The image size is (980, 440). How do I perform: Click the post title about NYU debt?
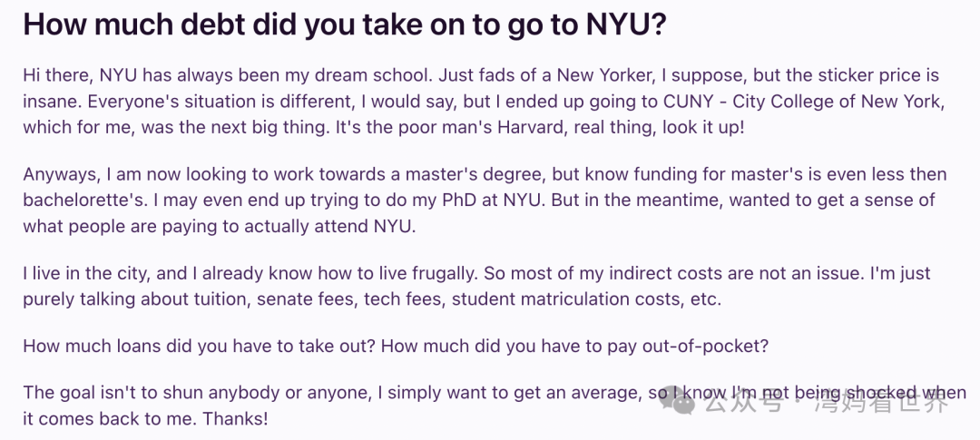tap(345, 25)
